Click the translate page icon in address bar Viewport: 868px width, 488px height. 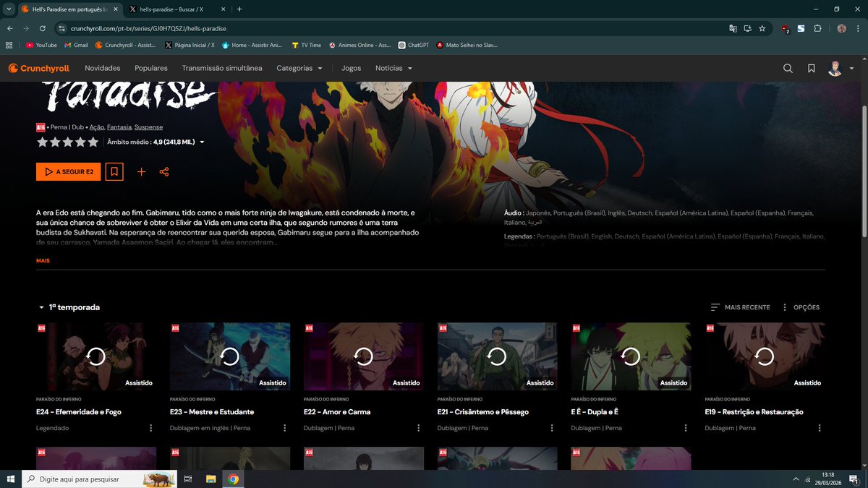click(x=733, y=28)
